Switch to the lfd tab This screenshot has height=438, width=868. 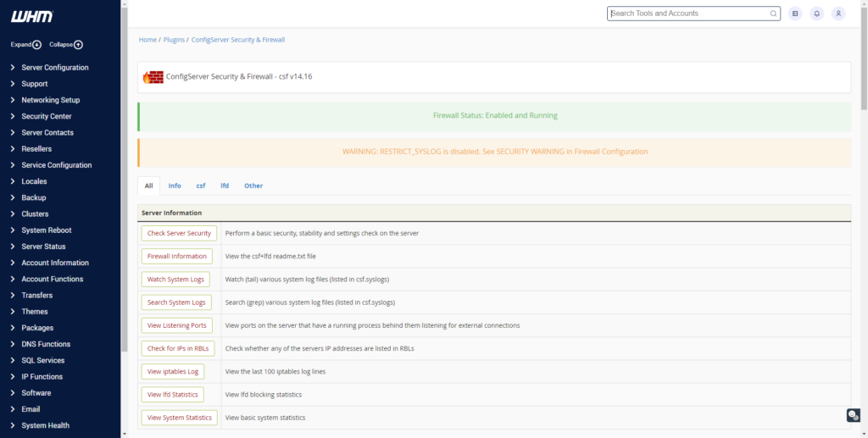(225, 186)
